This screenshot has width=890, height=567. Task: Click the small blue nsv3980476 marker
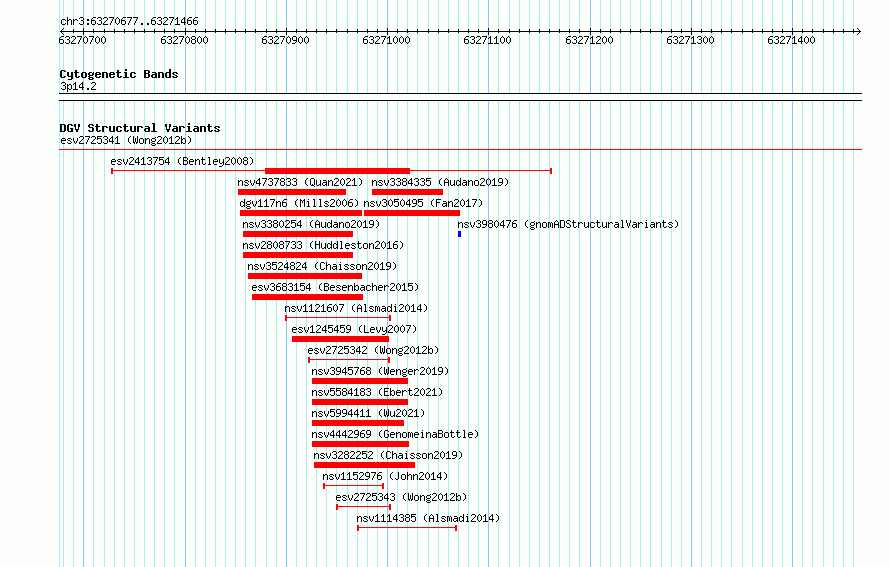tap(459, 234)
